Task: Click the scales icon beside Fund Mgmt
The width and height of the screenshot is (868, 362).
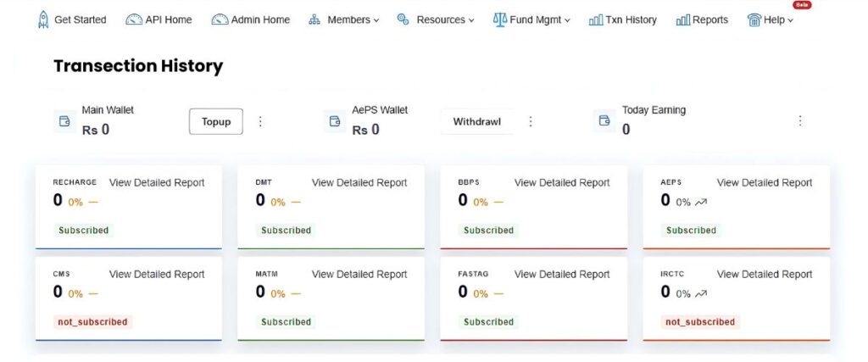Action: pos(499,19)
